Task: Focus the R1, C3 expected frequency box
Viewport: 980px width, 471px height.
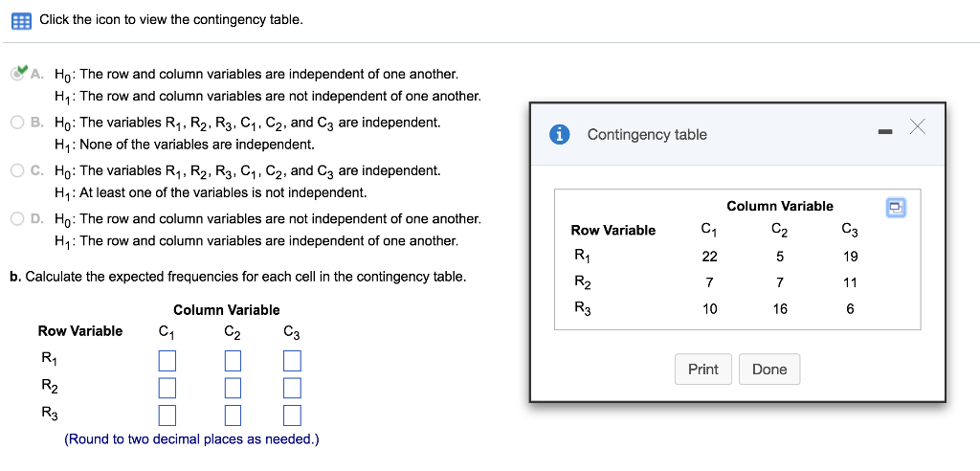Action: [292, 361]
